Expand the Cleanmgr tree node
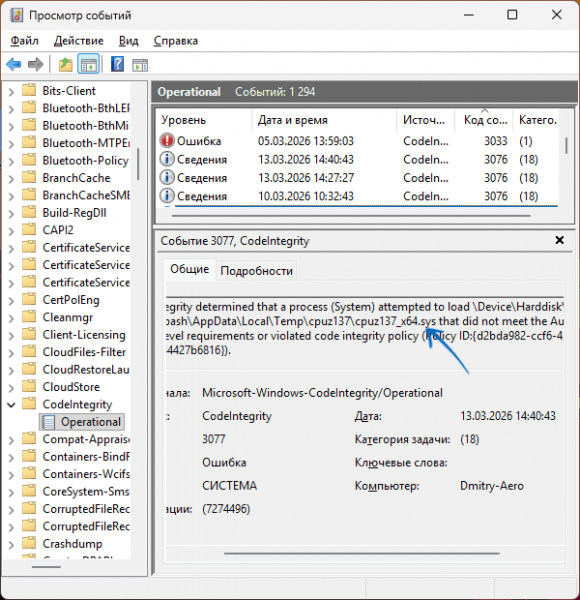 coord(11,318)
